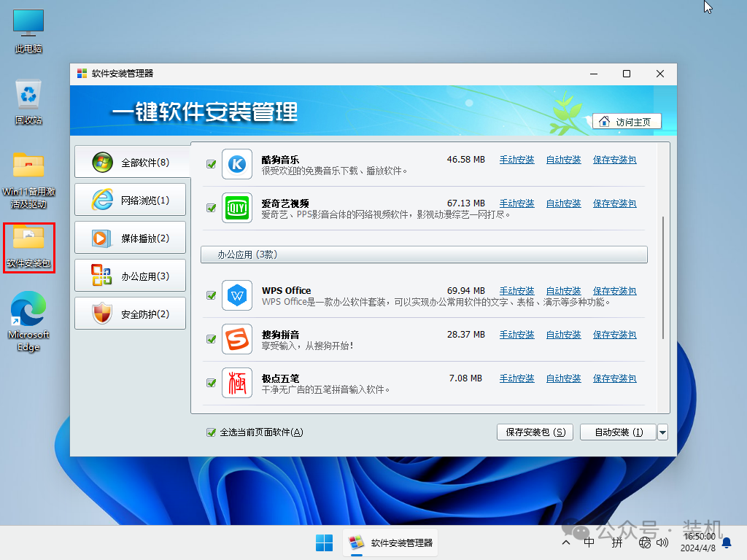Click the Sogou Pinyin (搜狗拼音) app icon
Viewport: 747px width, 560px height.
(x=237, y=340)
